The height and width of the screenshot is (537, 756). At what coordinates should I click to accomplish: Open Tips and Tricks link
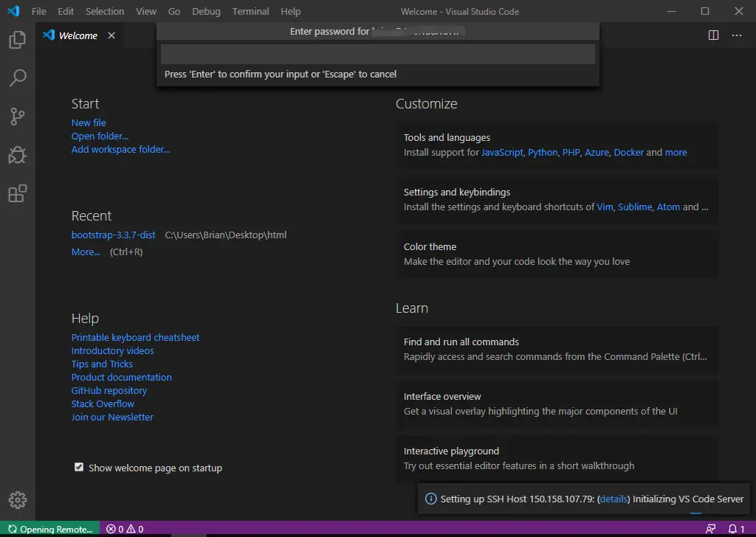tap(102, 364)
